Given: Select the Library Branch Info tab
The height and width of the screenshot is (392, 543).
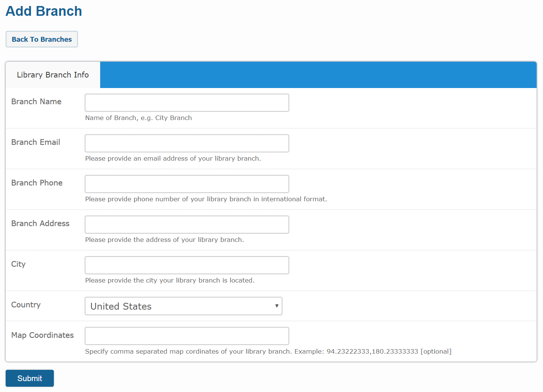Looking at the screenshot, I should pyautogui.click(x=53, y=75).
